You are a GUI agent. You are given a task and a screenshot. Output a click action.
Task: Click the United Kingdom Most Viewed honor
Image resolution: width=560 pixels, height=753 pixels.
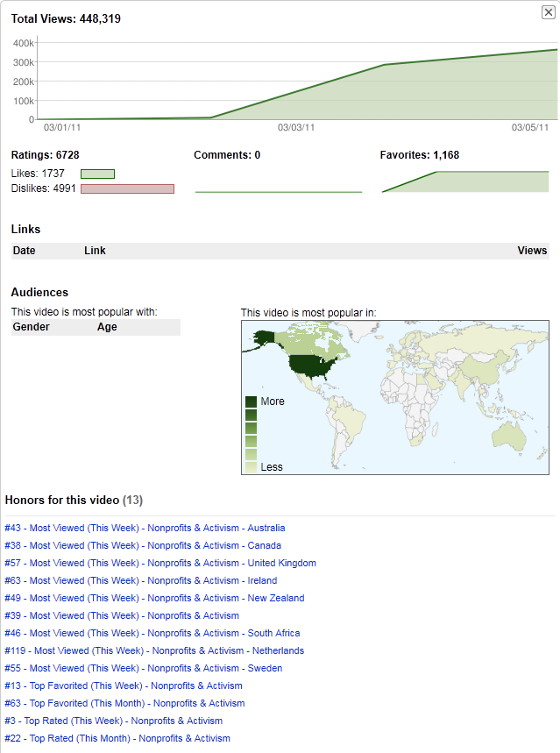tap(159, 563)
